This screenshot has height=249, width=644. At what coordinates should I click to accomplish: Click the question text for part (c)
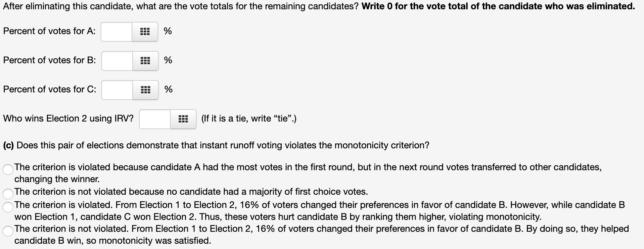[215, 145]
